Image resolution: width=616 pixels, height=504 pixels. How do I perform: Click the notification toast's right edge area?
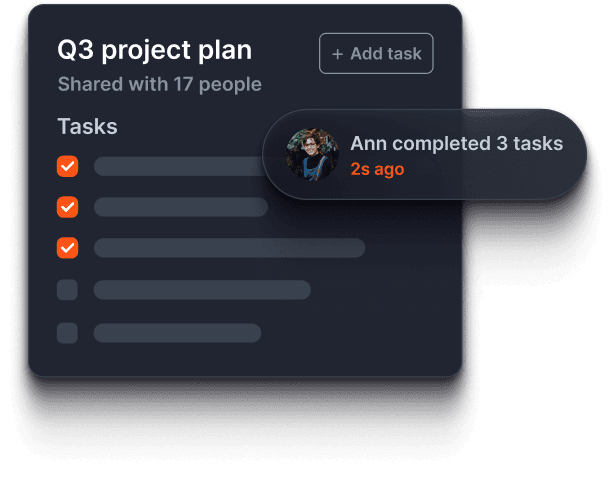[570, 156]
